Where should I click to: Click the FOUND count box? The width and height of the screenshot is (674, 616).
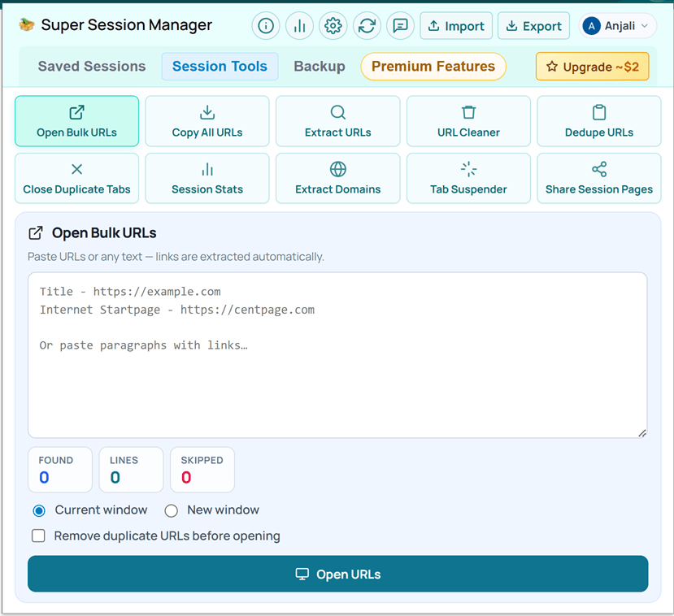point(60,470)
